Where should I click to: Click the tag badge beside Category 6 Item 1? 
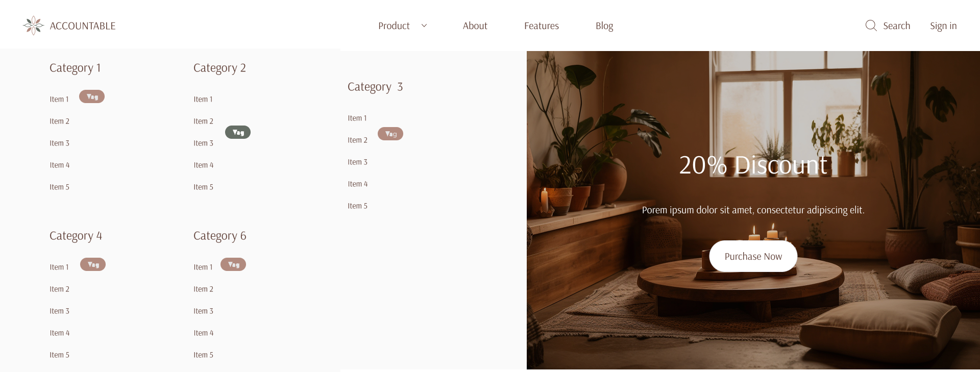233,264
